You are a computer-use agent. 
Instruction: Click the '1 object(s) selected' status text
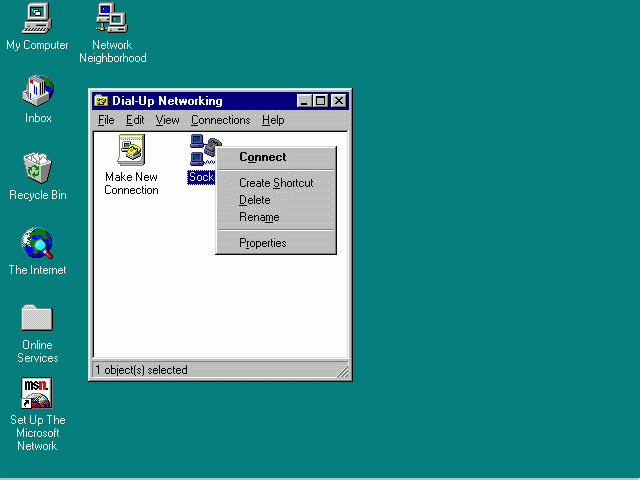pos(141,370)
